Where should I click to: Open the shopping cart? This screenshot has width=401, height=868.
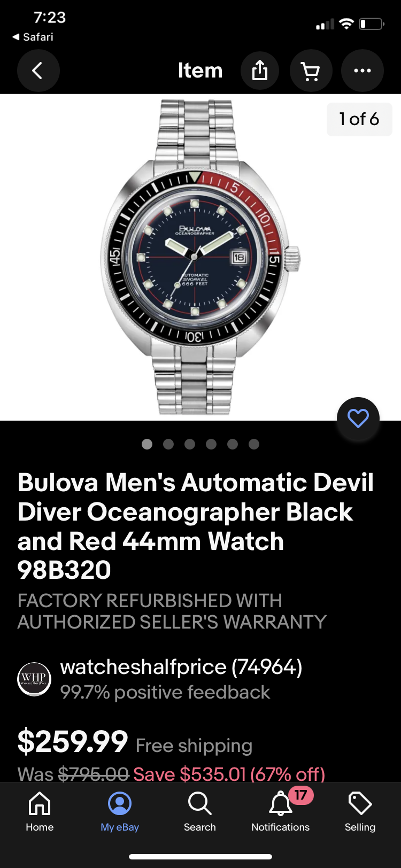(x=311, y=71)
